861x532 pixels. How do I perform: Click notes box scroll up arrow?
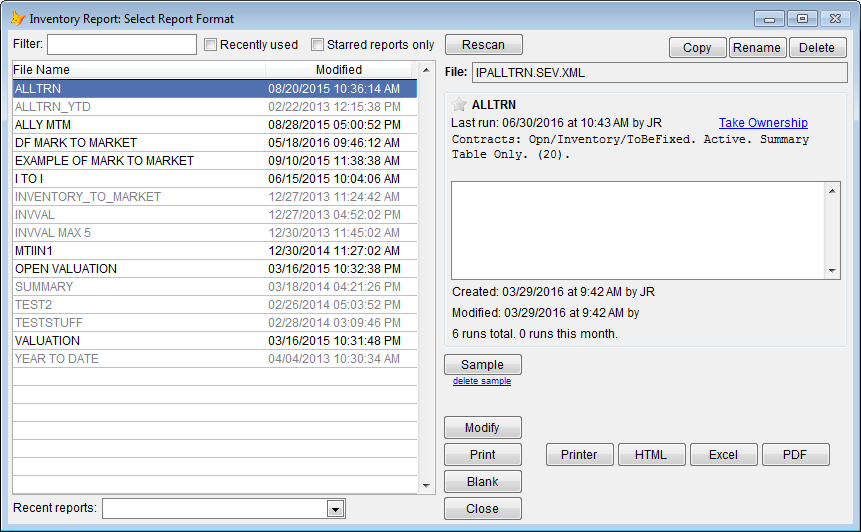[x=832, y=191]
